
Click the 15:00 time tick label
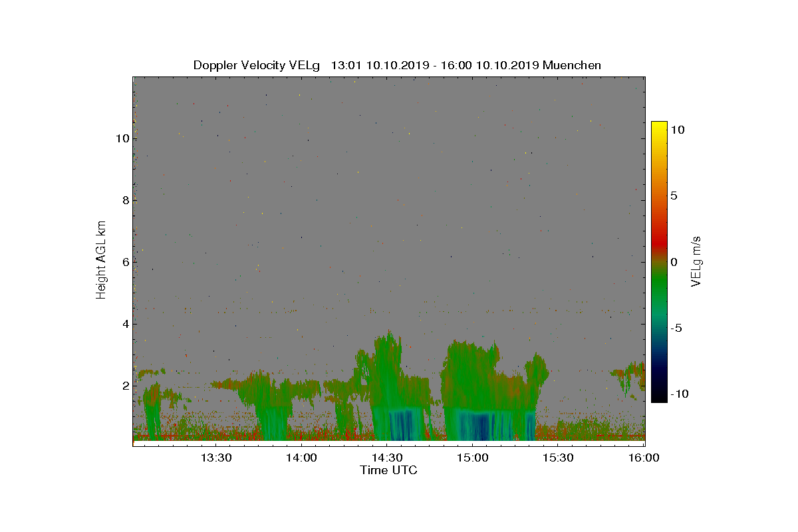pyautogui.click(x=473, y=458)
